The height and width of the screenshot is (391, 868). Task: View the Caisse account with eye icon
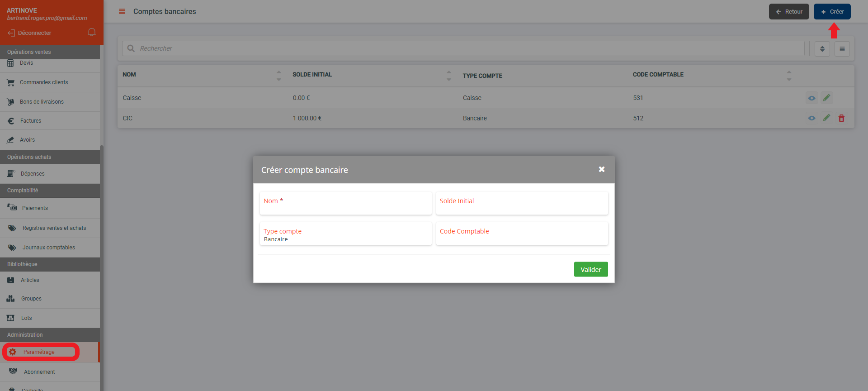(811, 98)
